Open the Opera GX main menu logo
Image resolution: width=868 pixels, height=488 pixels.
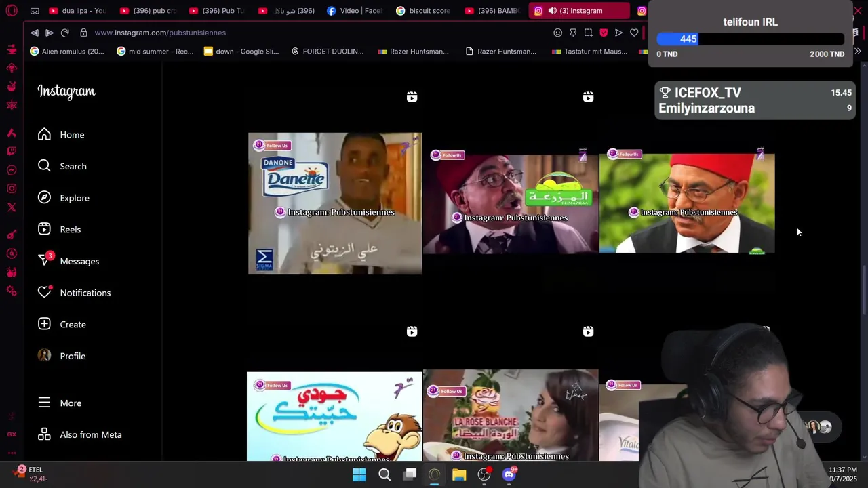tap(12, 11)
